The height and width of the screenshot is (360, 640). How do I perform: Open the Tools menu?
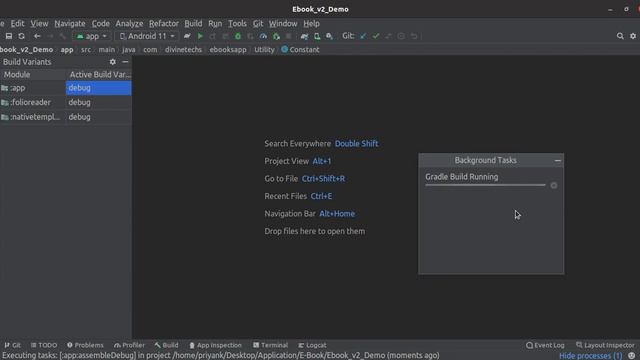coord(237,24)
